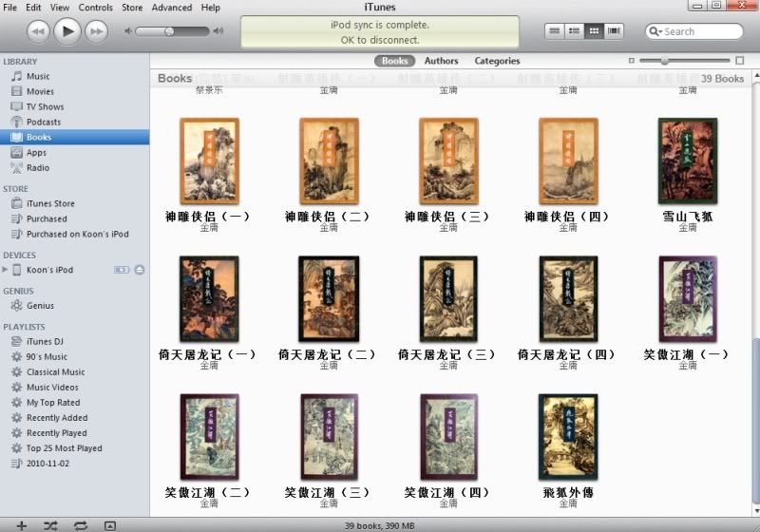Click the Play button
Viewport: 760px width, 532px height.
click(66, 31)
